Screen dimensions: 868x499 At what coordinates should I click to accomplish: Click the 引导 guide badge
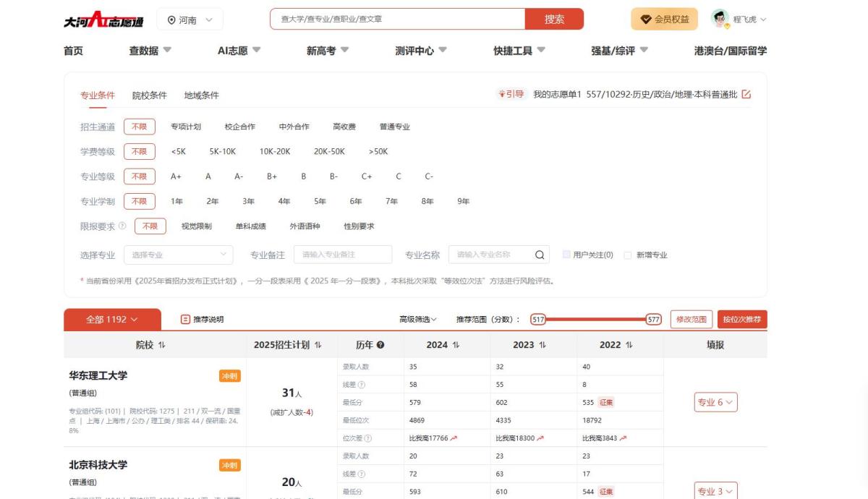tap(511, 95)
